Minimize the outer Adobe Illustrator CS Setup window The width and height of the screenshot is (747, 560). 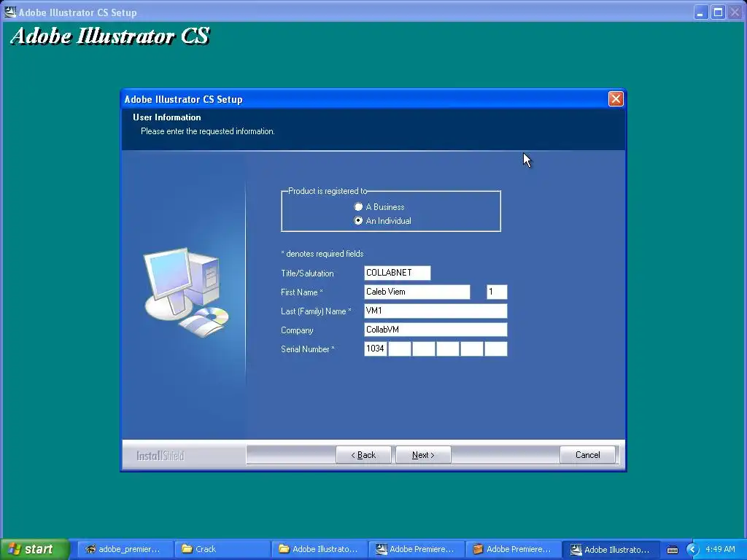coord(700,12)
